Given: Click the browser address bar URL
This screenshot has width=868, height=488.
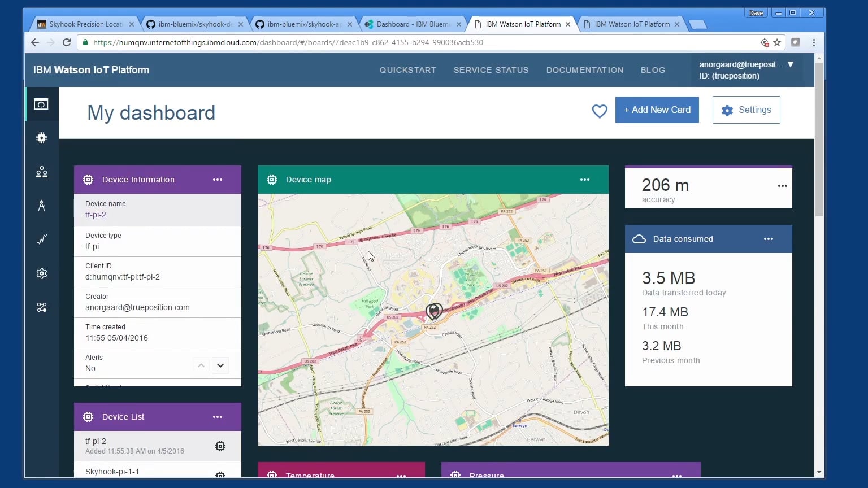Looking at the screenshot, I should [288, 42].
